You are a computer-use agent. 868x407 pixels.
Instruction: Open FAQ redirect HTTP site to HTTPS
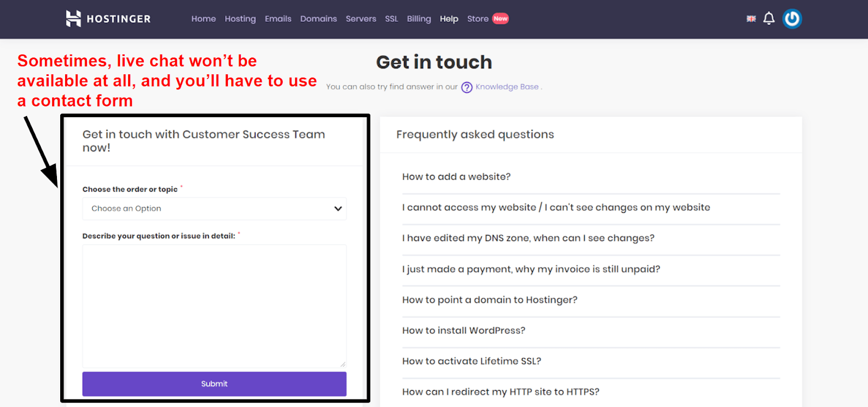pyautogui.click(x=501, y=392)
